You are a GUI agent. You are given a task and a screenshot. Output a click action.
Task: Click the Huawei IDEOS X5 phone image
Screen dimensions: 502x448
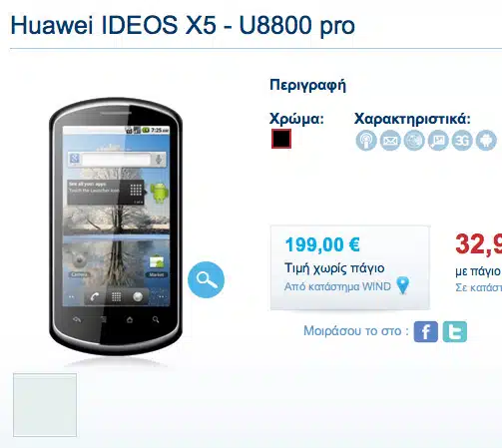(116, 226)
